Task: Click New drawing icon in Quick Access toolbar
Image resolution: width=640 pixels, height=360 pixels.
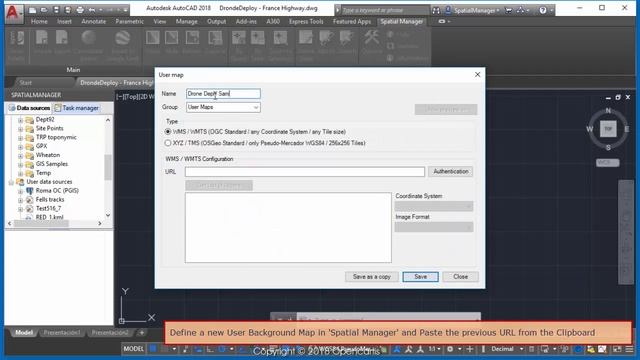Action: click(x=32, y=10)
